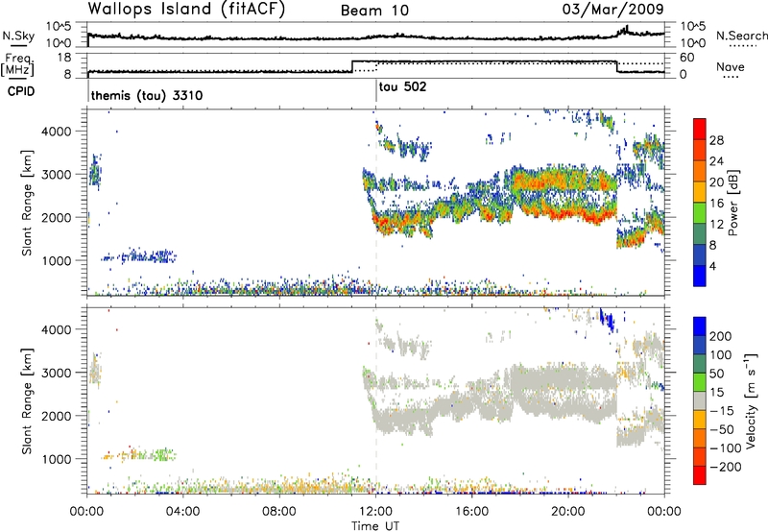This screenshot has width=768, height=532.
Task: Pick the Power colorbar segment between 20 and 24
Action: 700,171
